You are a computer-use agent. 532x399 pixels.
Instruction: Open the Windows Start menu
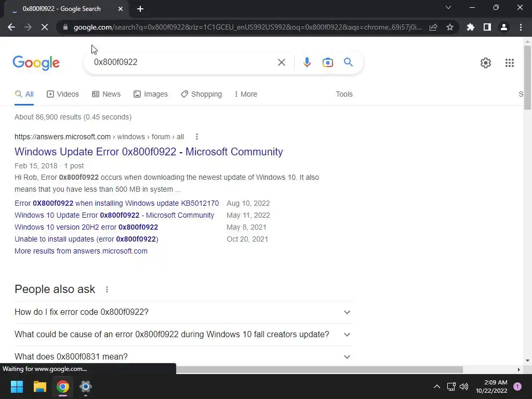coord(17,387)
